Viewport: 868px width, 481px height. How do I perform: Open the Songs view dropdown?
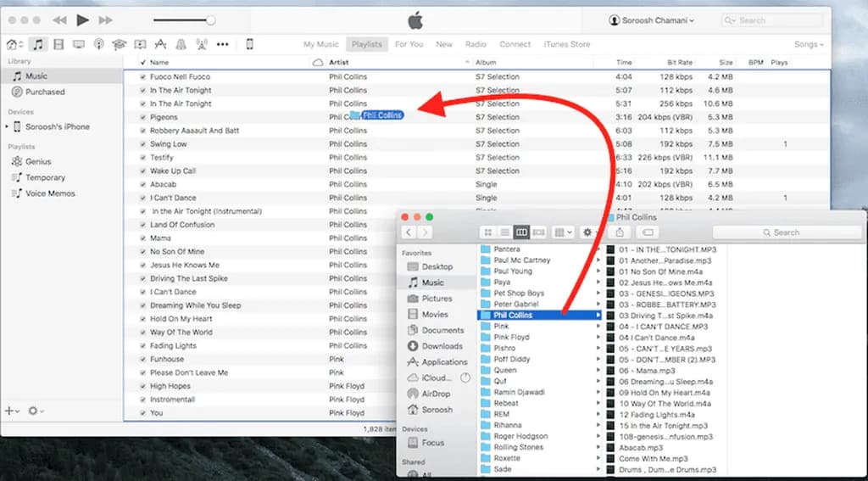coord(808,44)
